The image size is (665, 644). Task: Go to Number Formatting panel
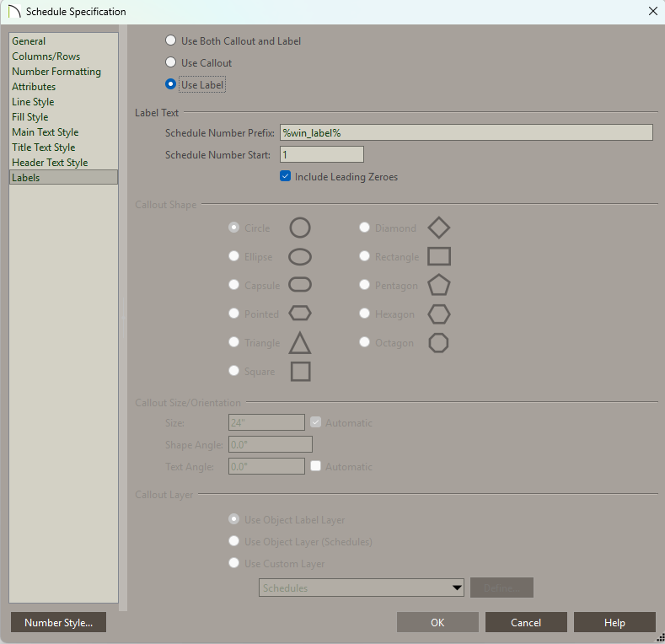56,72
